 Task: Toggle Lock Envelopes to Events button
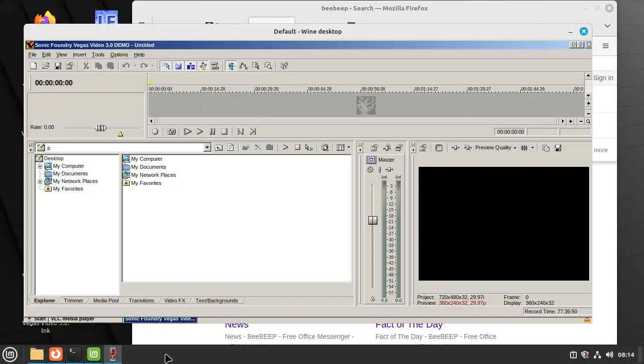tap(203, 66)
